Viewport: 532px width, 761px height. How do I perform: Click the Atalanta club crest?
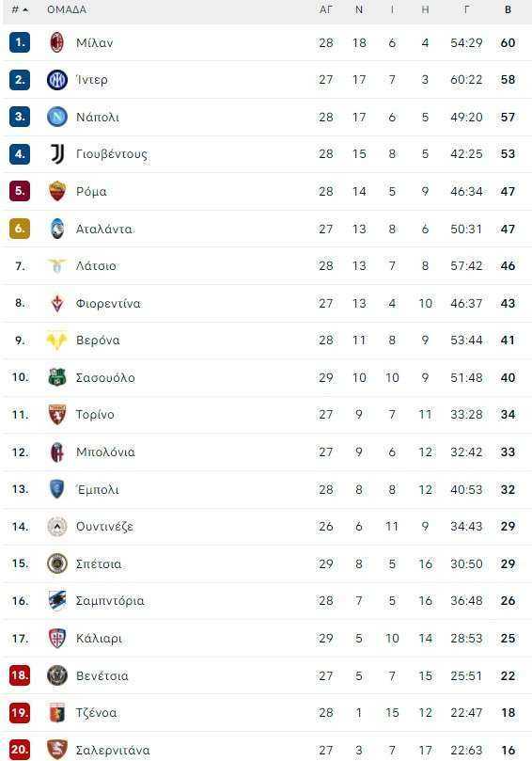57,229
